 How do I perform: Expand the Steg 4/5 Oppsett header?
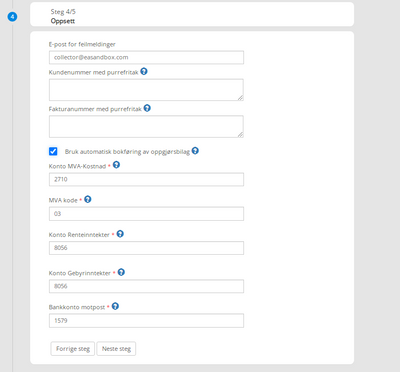[x=192, y=15]
